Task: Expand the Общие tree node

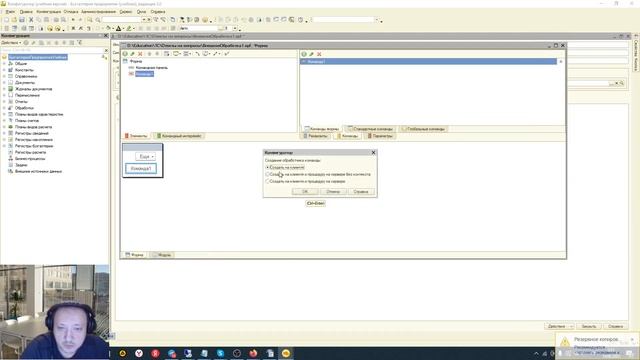Action: click(4, 64)
